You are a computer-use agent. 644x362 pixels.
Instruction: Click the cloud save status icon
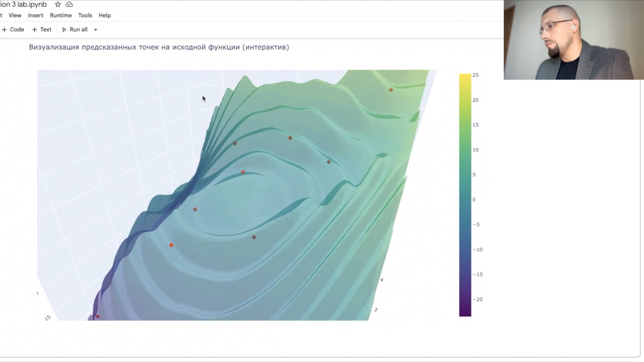[69, 4]
